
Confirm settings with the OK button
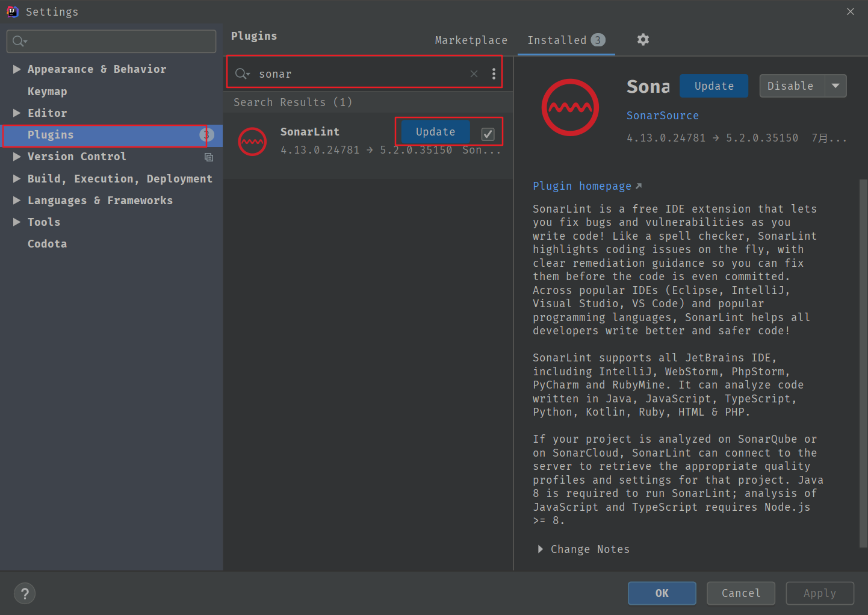coord(662,593)
